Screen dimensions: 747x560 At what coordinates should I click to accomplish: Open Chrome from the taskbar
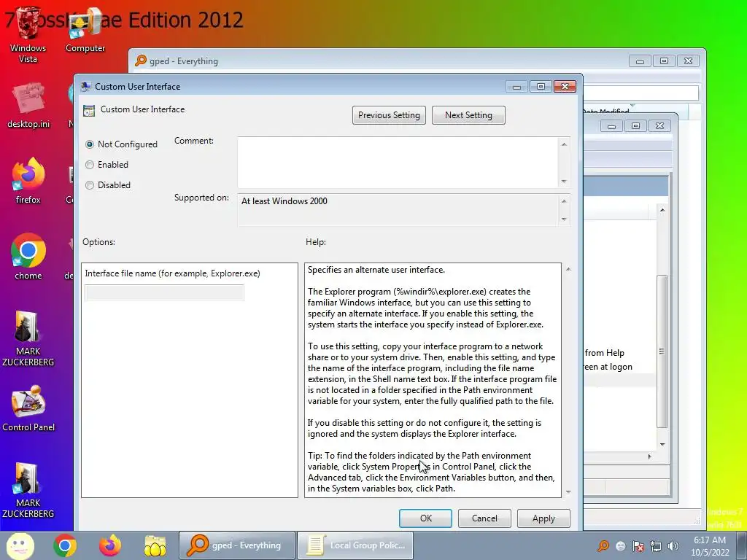point(65,545)
